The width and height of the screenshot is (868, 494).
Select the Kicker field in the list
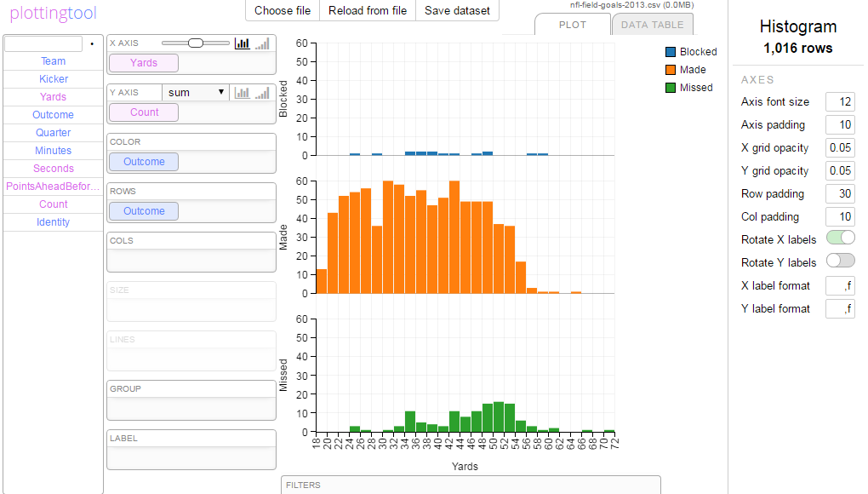(x=54, y=79)
